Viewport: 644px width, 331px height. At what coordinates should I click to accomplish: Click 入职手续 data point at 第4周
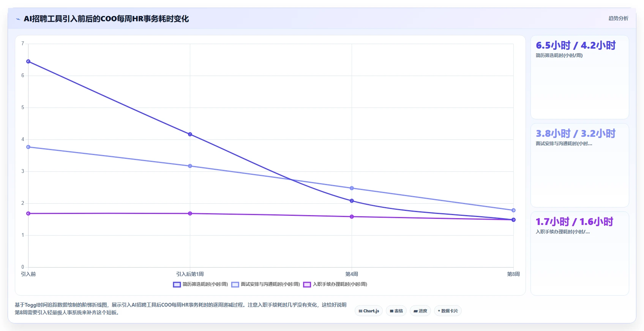click(352, 217)
